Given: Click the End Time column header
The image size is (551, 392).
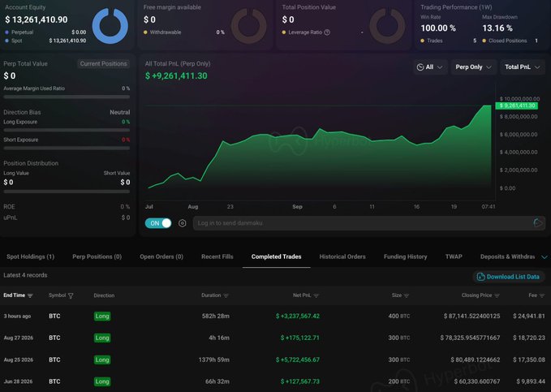Looking at the screenshot, I should 14,295.
